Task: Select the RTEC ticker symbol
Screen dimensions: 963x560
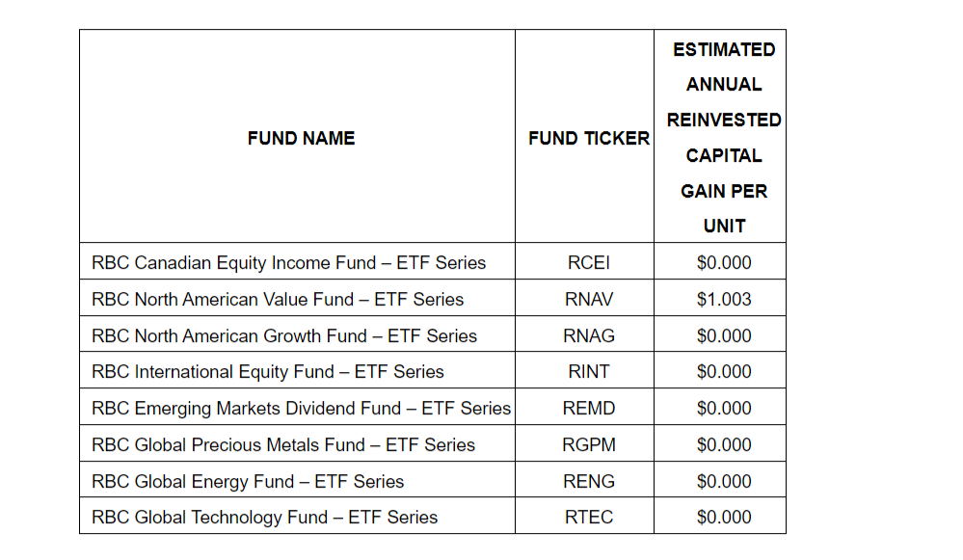Action: (588, 518)
